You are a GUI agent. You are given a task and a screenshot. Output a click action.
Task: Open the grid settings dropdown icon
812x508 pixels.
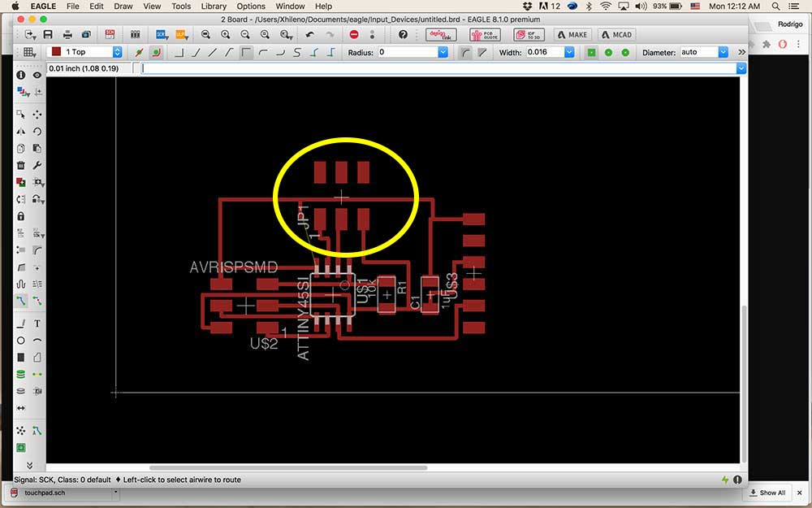[29, 52]
